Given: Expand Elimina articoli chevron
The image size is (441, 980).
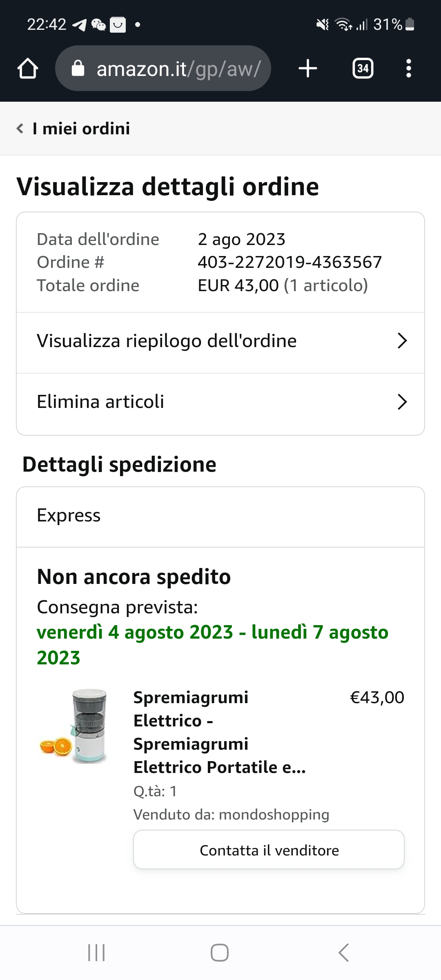Looking at the screenshot, I should click(x=402, y=402).
